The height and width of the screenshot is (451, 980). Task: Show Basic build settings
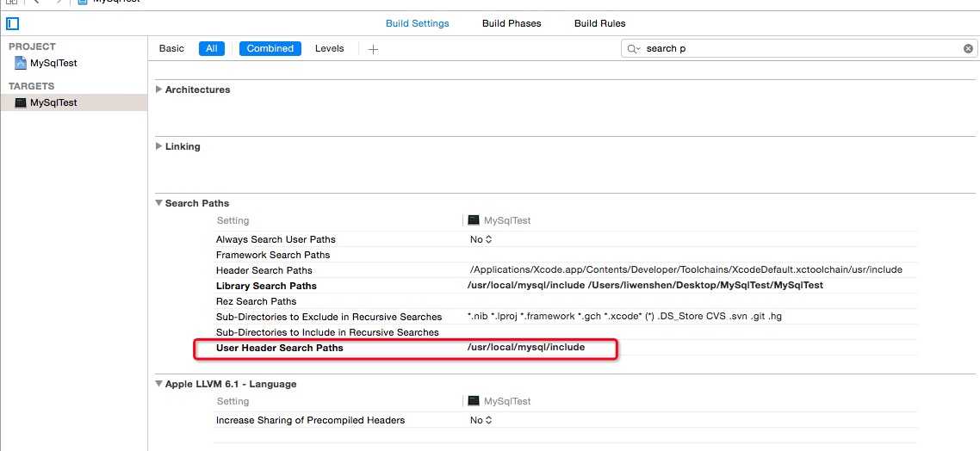[171, 49]
